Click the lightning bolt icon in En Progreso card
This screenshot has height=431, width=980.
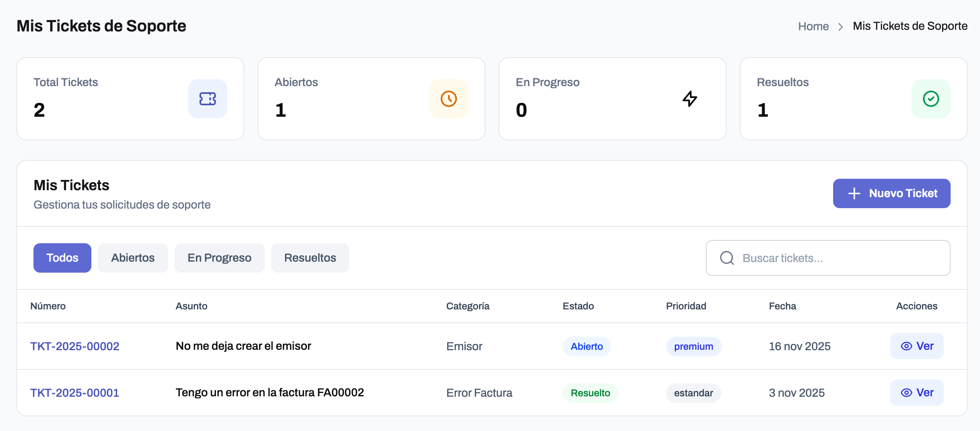coord(690,99)
